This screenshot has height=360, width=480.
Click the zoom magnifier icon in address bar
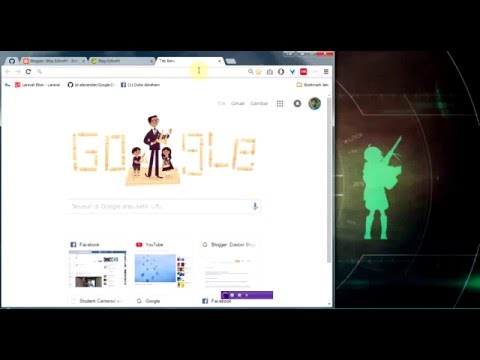pyautogui.click(x=250, y=71)
